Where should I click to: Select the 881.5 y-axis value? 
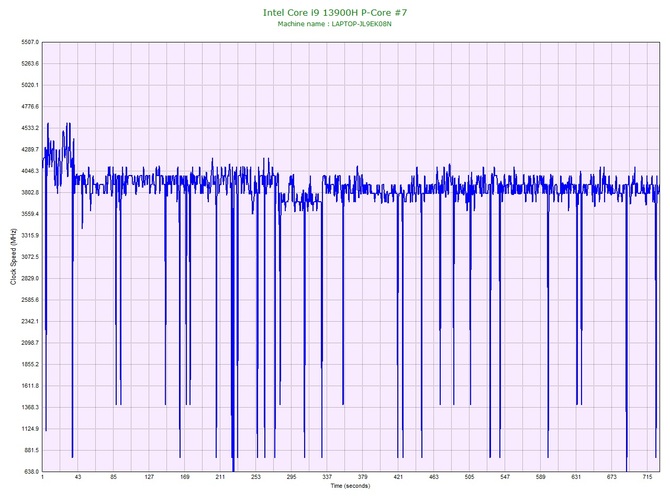click(x=31, y=450)
